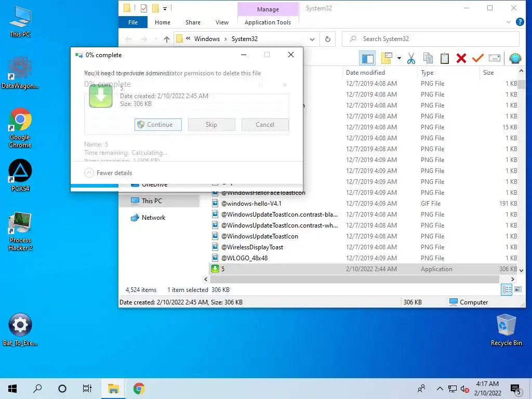Screen dimensions: 532x399
Task: Select the Manage contextual tab
Action: pos(268,9)
